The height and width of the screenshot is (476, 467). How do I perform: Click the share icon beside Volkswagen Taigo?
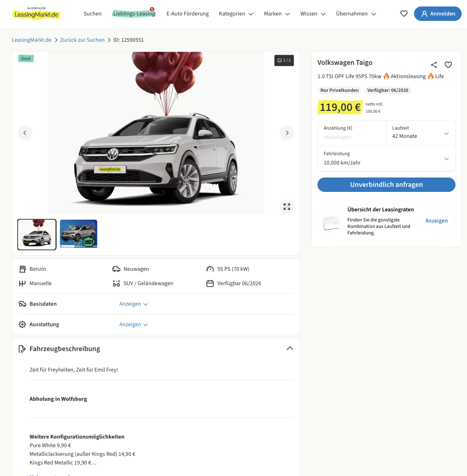(x=434, y=65)
